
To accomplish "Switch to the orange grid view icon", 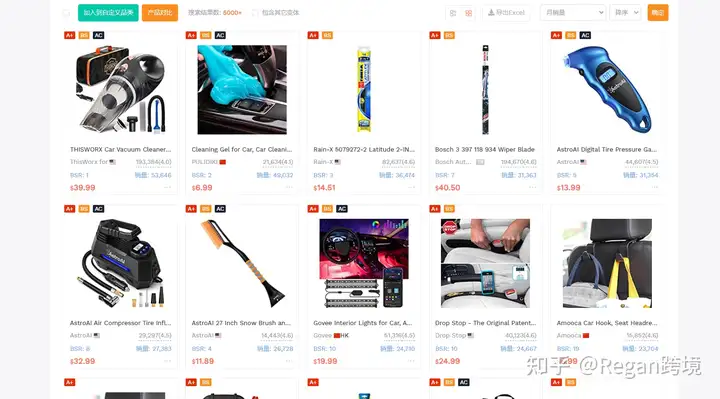I will click(x=468, y=13).
